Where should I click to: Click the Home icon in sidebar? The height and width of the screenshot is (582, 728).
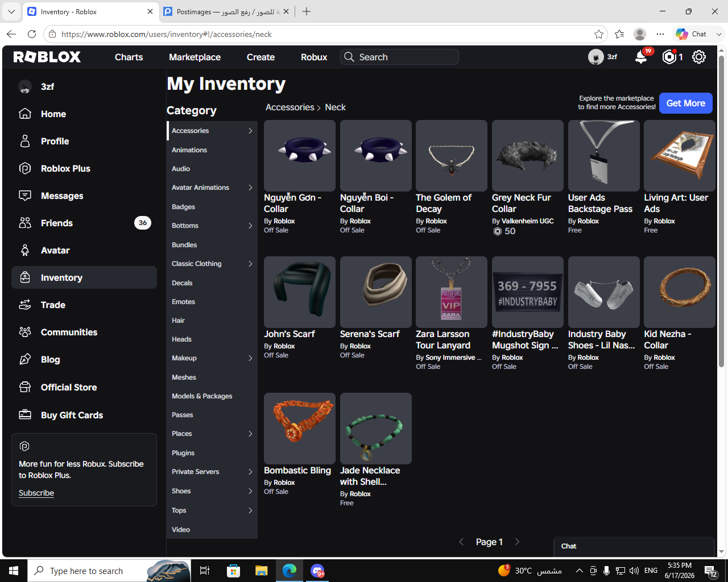click(x=25, y=114)
